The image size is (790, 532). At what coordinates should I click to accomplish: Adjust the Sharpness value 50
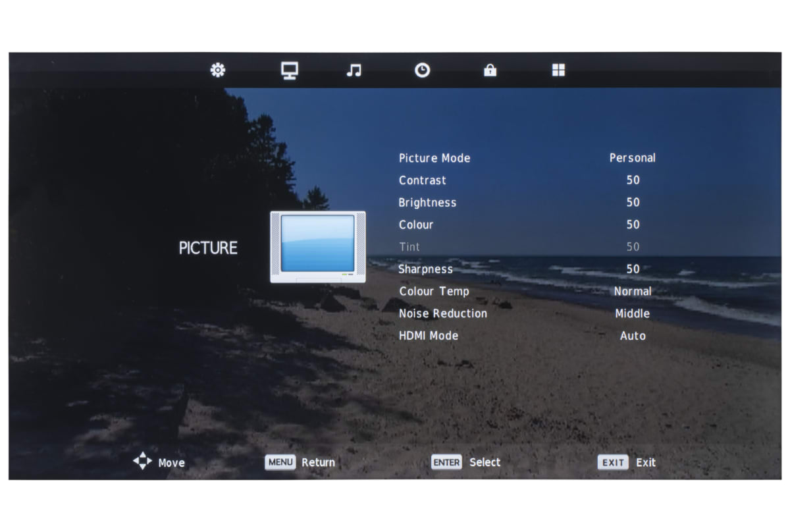tap(633, 269)
